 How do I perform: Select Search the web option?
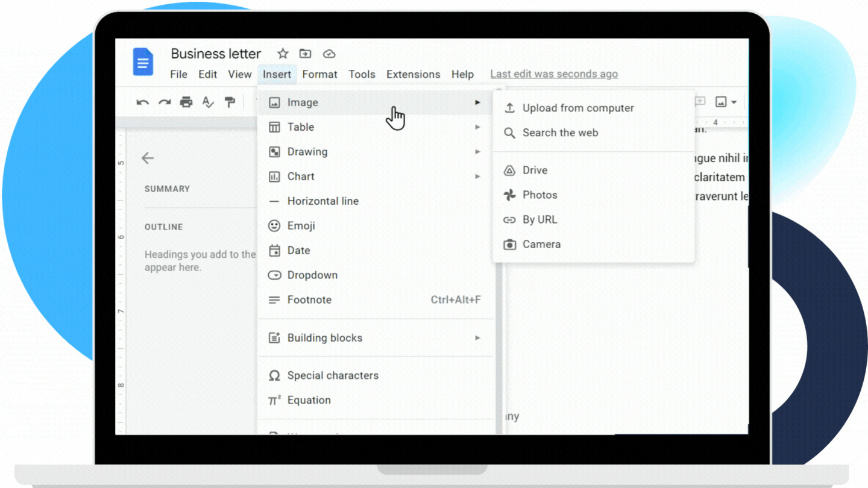pos(560,133)
